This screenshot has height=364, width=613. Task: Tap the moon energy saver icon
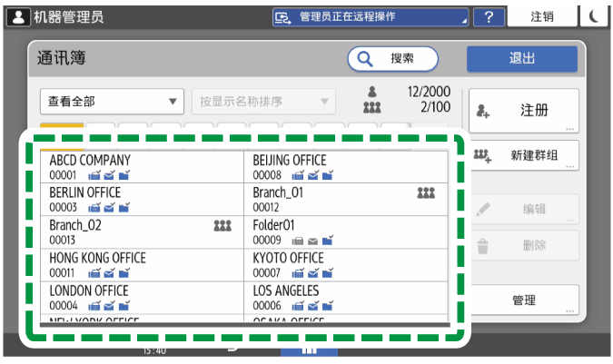594,16
